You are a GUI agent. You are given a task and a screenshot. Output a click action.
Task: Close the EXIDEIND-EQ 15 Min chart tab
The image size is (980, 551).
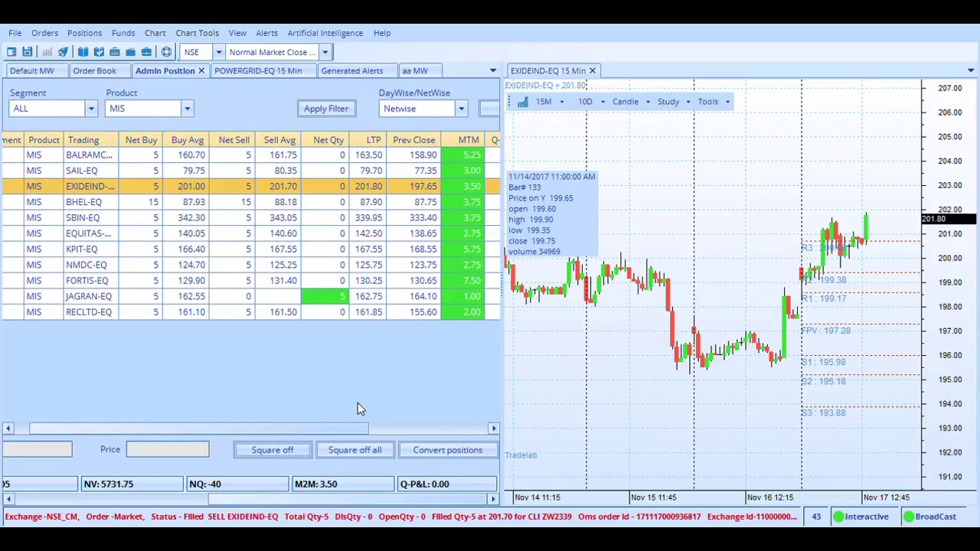(592, 70)
